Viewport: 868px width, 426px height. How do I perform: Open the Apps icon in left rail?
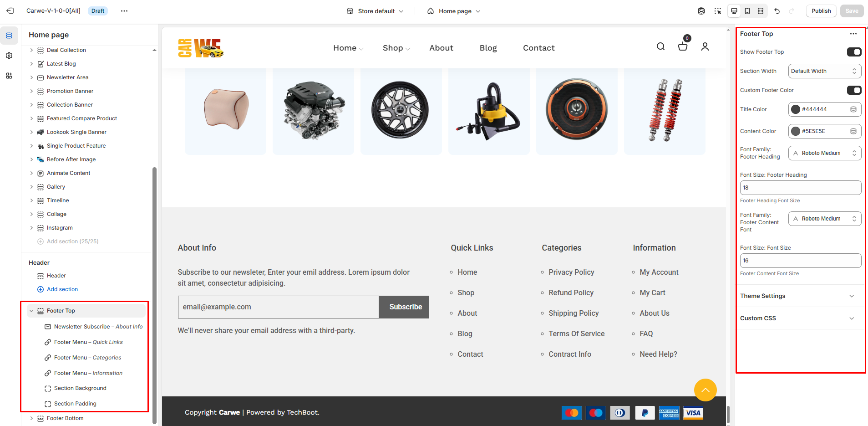[9, 76]
